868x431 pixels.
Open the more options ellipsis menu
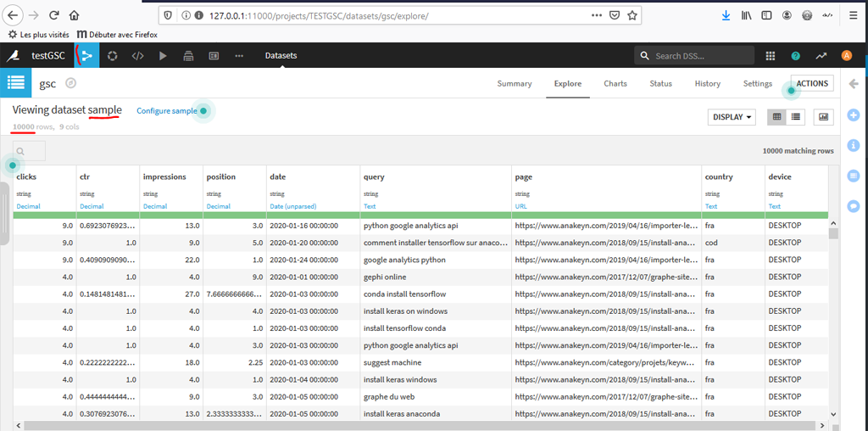[x=239, y=55]
